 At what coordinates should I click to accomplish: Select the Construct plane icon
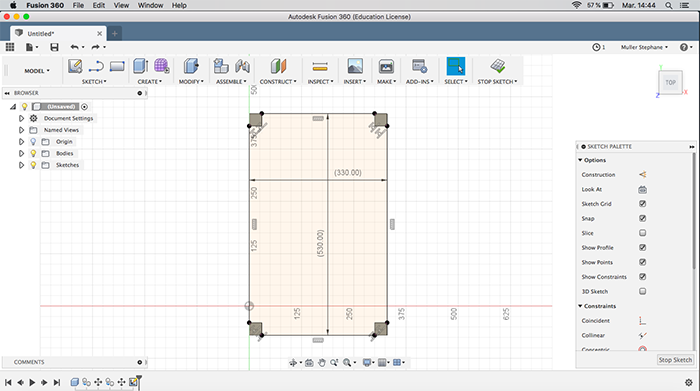click(278, 66)
